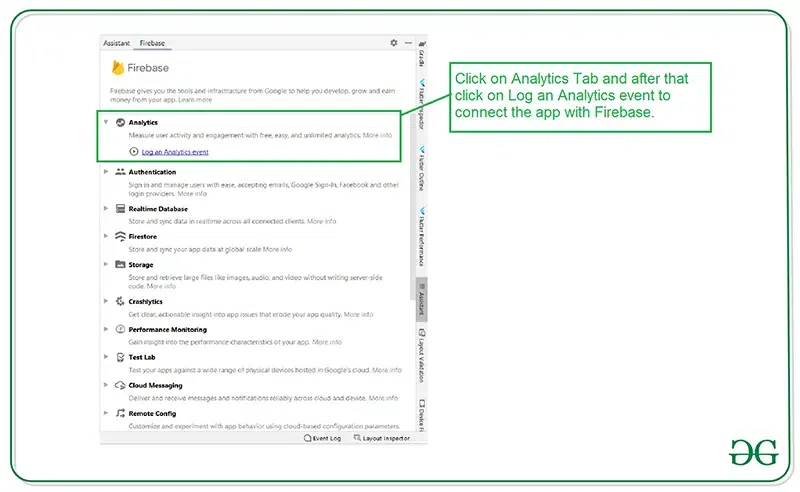Toggle the Assistant side tool button
Screen dimensions: 800x492
(x=422, y=300)
